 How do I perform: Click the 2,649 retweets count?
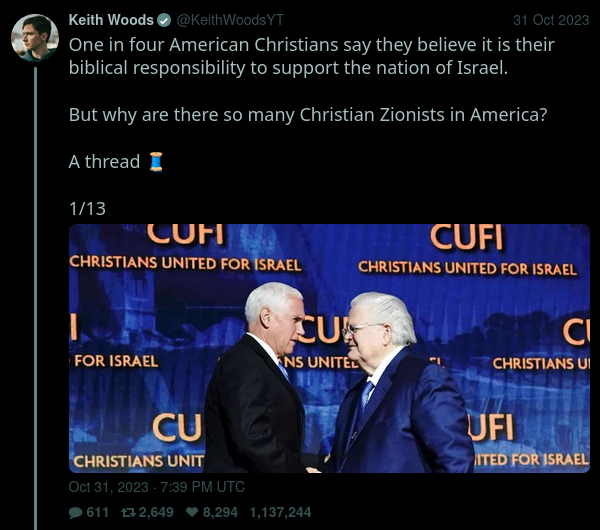coord(156,512)
